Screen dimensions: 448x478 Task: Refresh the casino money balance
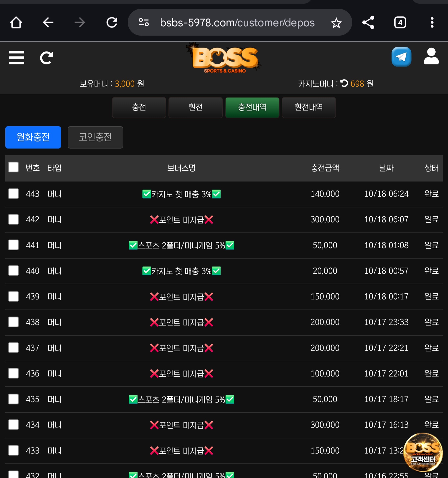click(344, 83)
